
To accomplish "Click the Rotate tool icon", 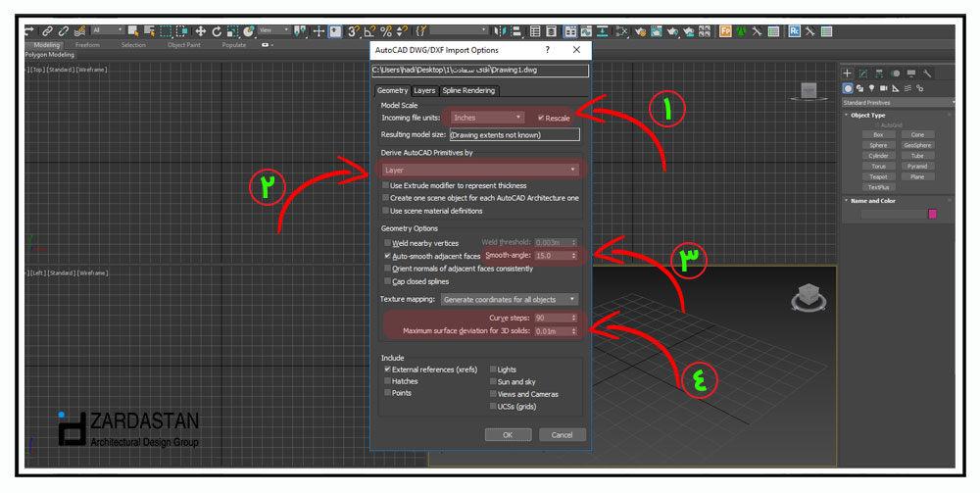I will (217, 31).
